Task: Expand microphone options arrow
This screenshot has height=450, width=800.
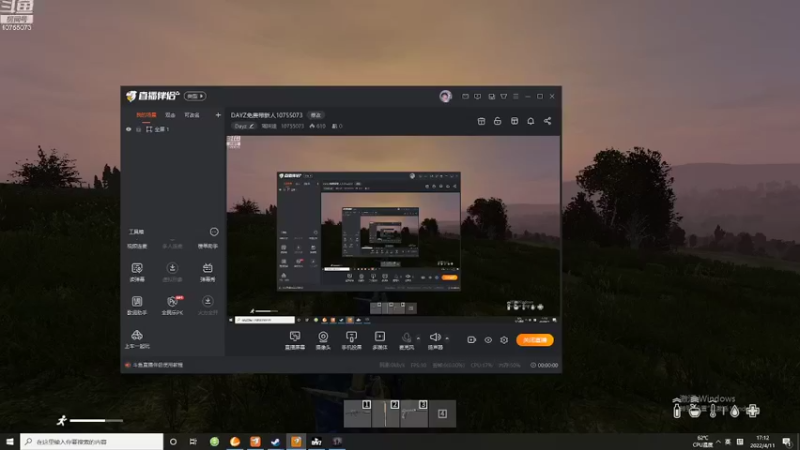Action: 418,338
